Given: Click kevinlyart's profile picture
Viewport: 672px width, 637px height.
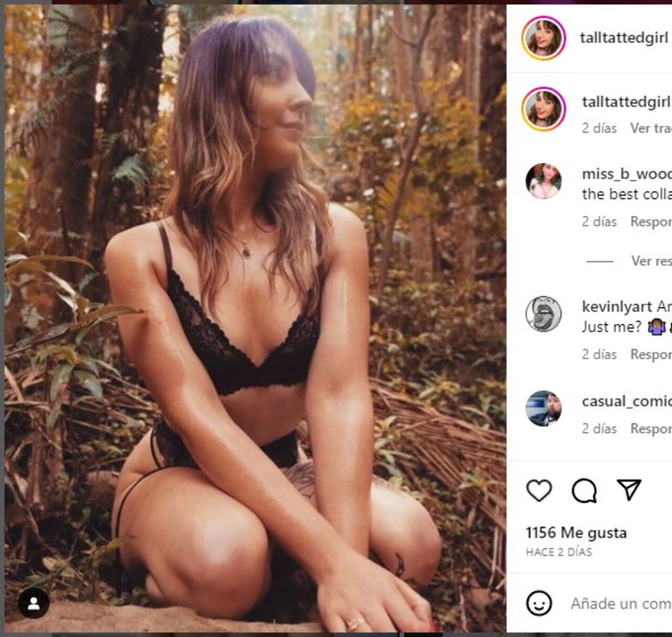Looking at the screenshot, I should tap(543, 314).
